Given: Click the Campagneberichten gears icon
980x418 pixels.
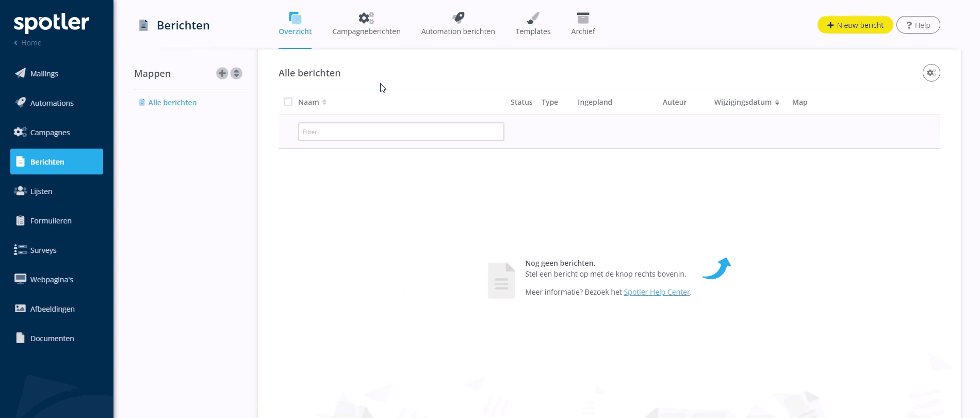Looking at the screenshot, I should (x=366, y=18).
